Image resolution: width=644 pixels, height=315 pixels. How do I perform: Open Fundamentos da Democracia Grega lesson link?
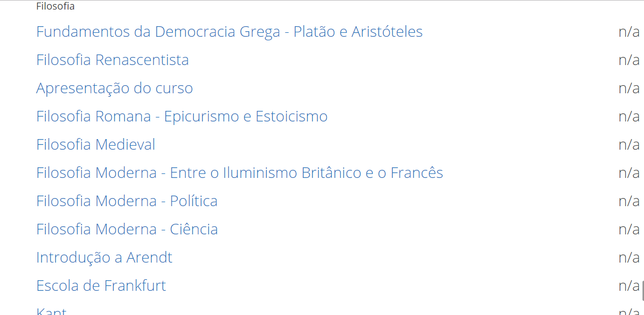(229, 32)
